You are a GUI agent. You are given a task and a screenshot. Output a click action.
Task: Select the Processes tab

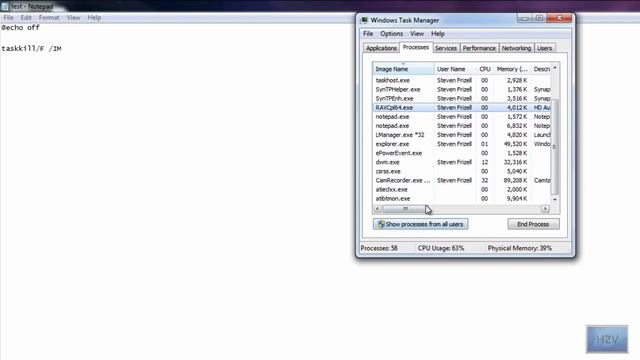point(416,47)
